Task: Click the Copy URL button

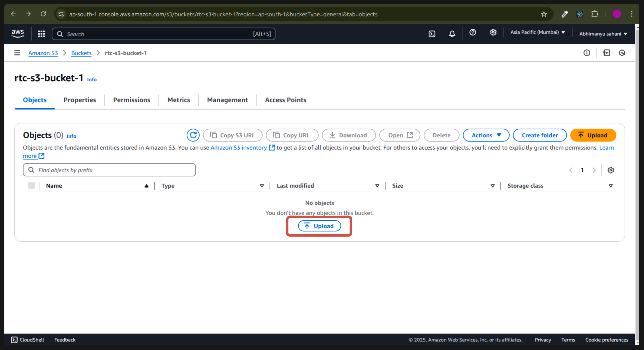Action: (292, 135)
